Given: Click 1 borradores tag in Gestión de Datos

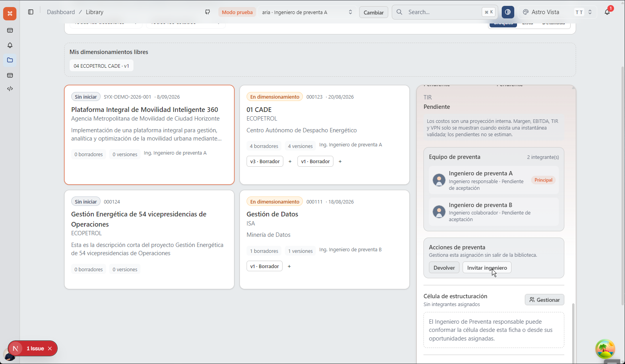Looking at the screenshot, I should (264, 251).
